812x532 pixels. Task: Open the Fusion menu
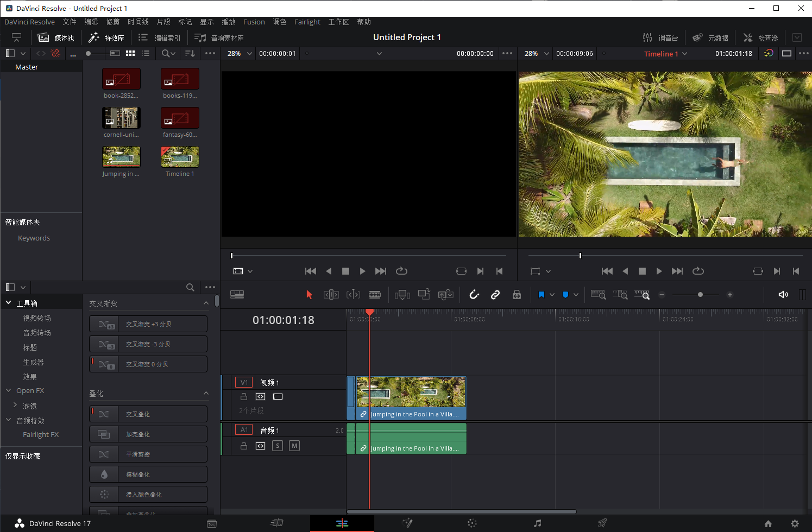coord(254,22)
